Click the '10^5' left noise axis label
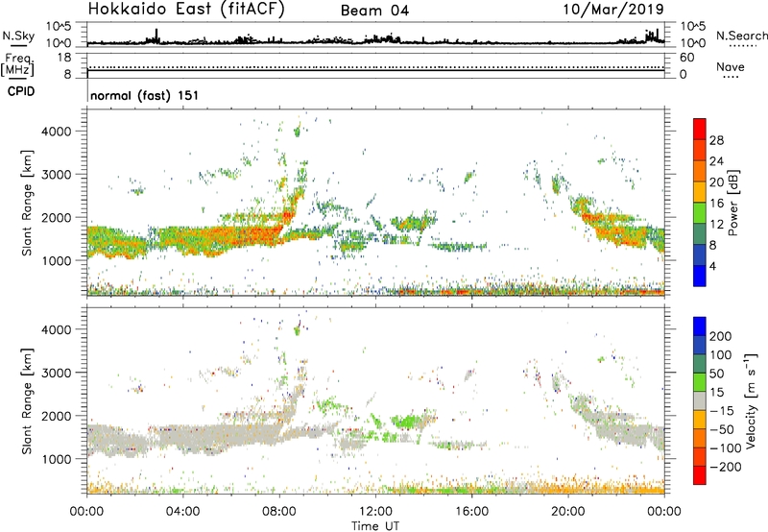This screenshot has width=768, height=532. point(59,27)
